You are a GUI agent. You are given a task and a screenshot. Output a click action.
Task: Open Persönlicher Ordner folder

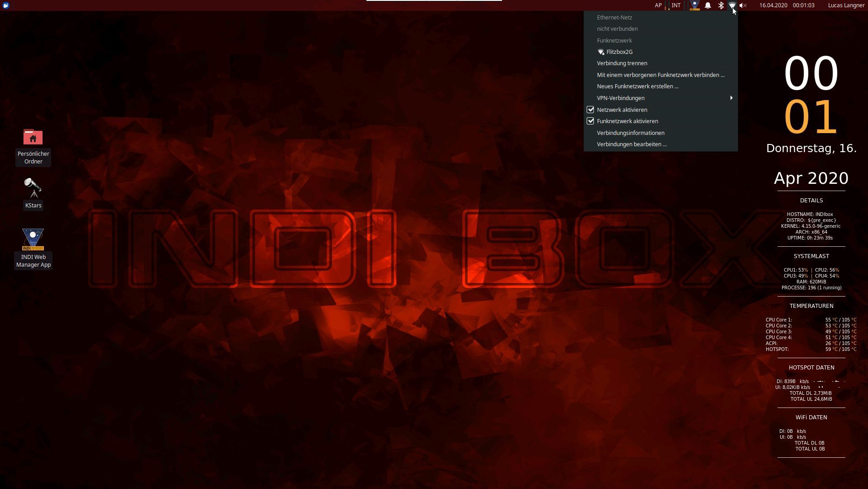33,137
